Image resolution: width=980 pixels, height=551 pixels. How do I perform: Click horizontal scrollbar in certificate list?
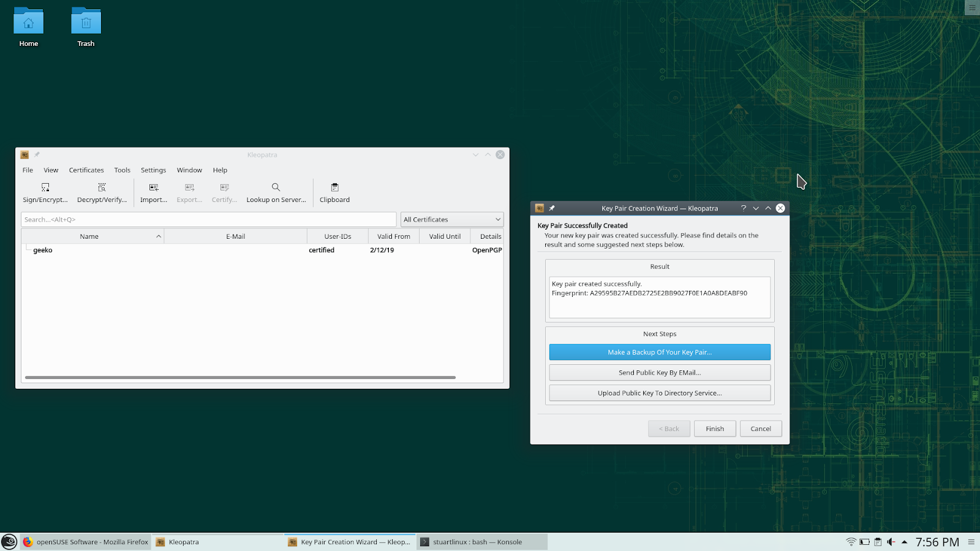pos(240,378)
